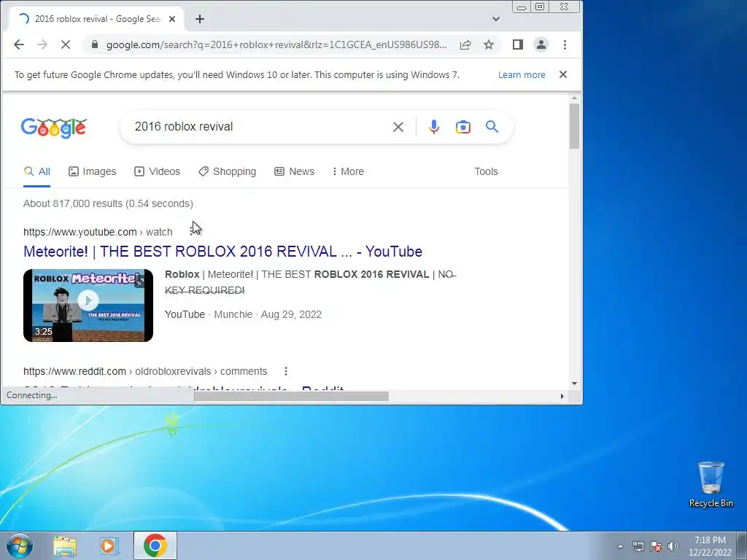Open the search Tools options
The height and width of the screenshot is (560, 747).
[486, 171]
